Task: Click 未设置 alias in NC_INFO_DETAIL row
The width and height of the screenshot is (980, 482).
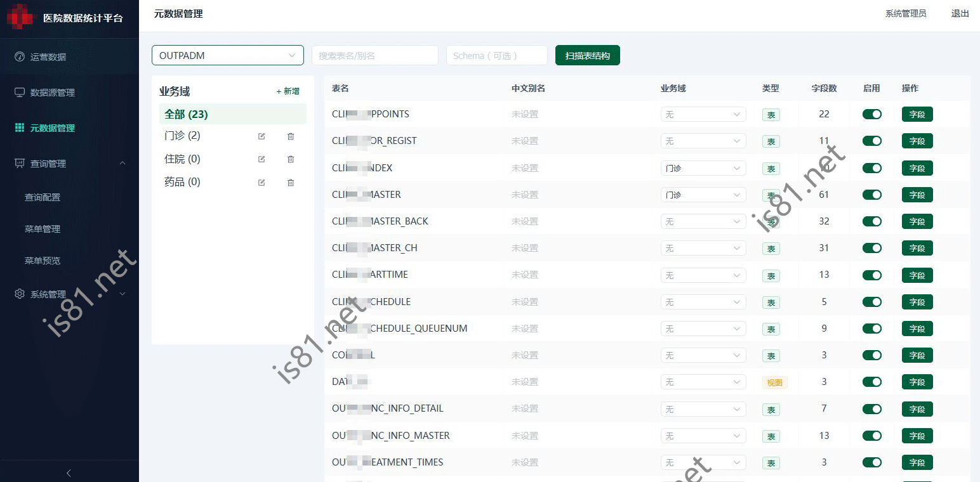Action: (525, 408)
